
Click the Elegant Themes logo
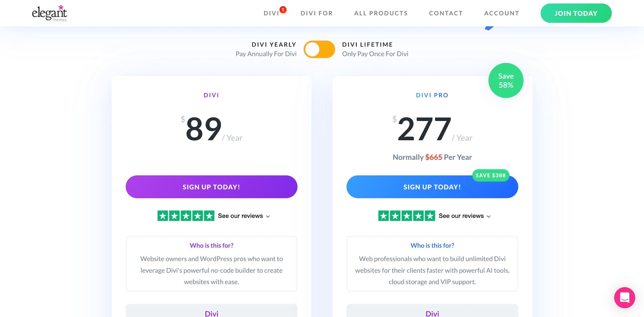[49, 13]
